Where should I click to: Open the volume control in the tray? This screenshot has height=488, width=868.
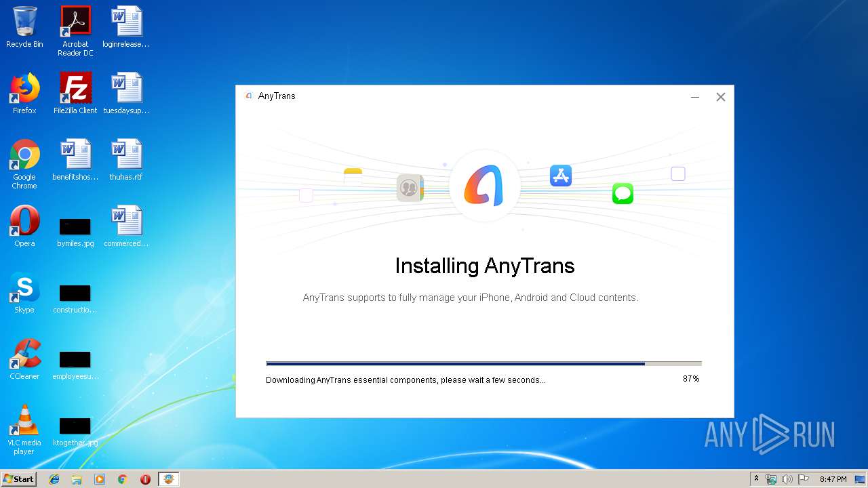pos(787,479)
